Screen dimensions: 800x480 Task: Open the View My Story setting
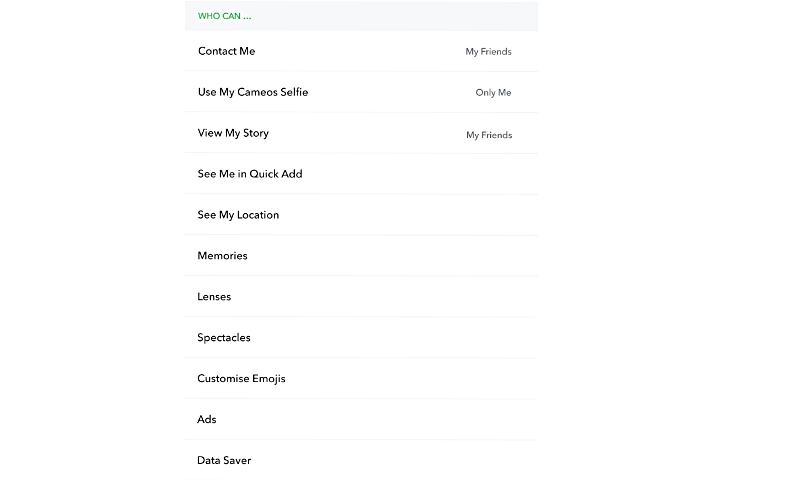coord(233,133)
